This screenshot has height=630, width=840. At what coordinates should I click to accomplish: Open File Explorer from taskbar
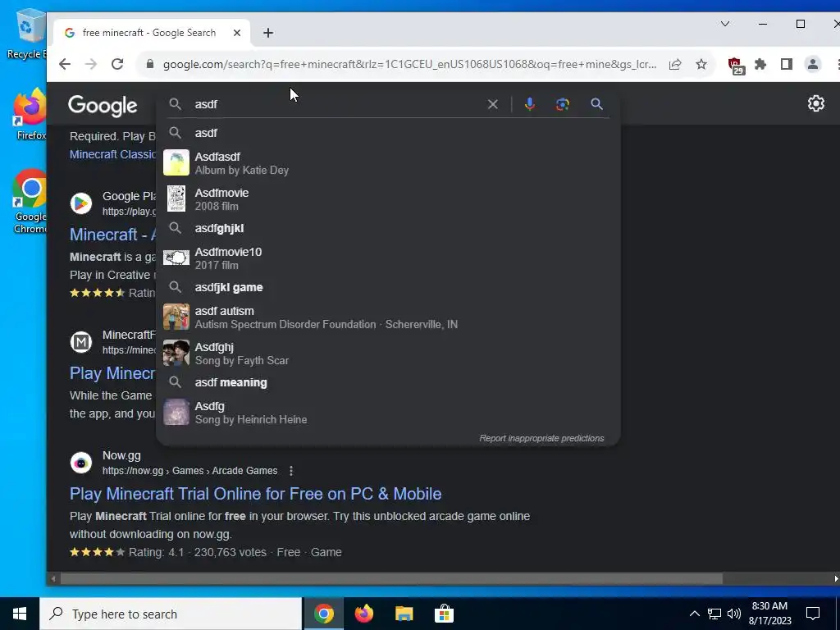(404, 614)
